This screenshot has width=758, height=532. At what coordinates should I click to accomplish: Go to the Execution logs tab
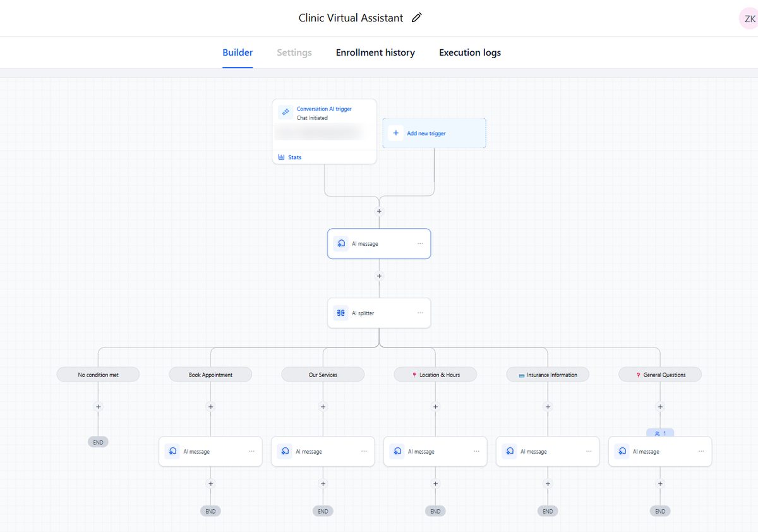(470, 52)
